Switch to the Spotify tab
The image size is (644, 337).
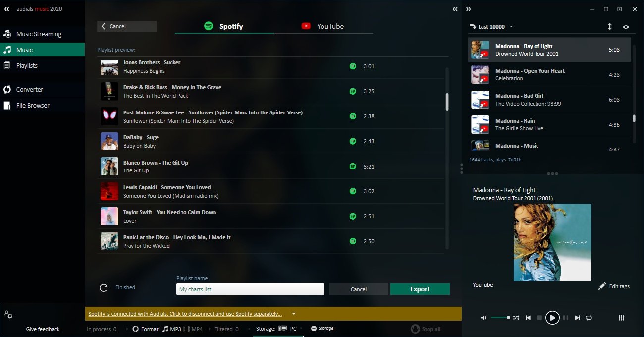(224, 26)
